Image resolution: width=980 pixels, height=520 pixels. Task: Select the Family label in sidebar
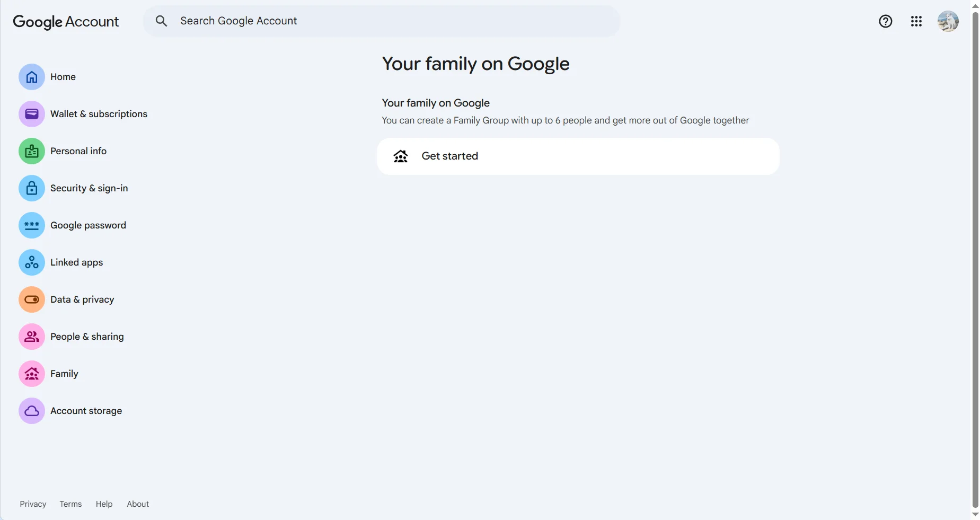64,374
